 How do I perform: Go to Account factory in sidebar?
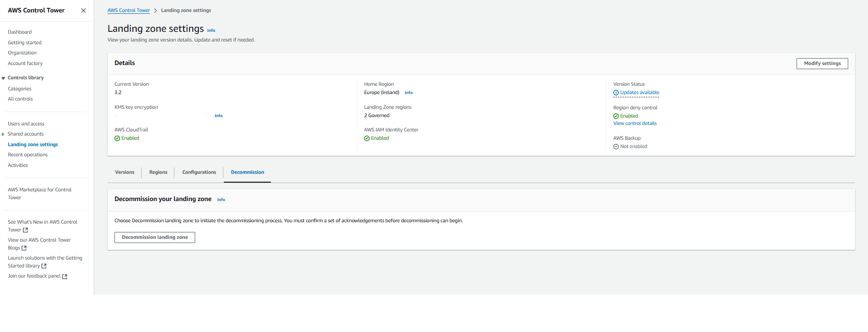(x=25, y=64)
